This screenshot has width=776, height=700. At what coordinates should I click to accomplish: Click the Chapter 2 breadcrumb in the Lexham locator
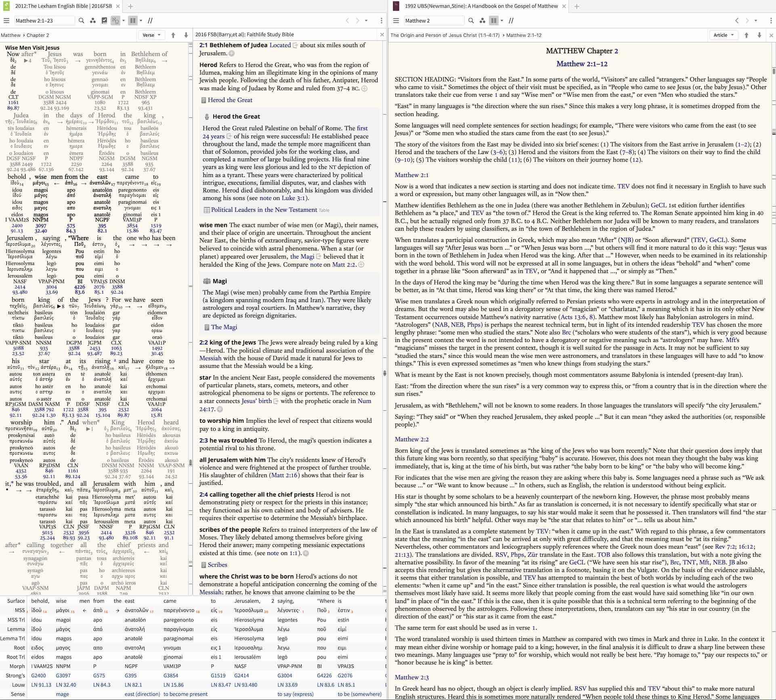click(x=38, y=35)
